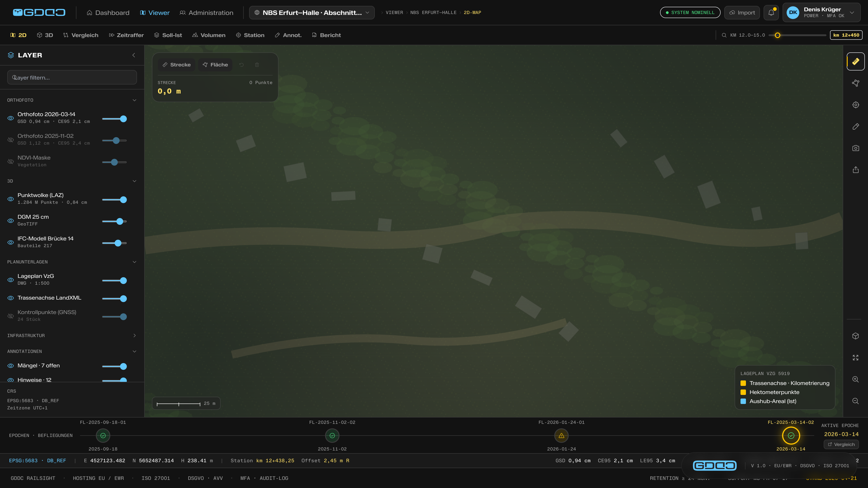Adjust Orthofoto 2026-03-14 opacity slider
This screenshot has width=868, height=488.
[115, 119]
